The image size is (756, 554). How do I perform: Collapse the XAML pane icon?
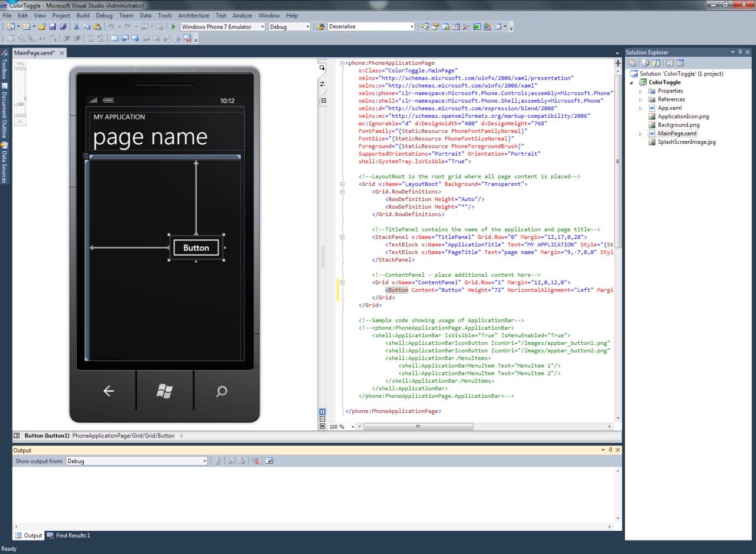pyautogui.click(x=322, y=426)
